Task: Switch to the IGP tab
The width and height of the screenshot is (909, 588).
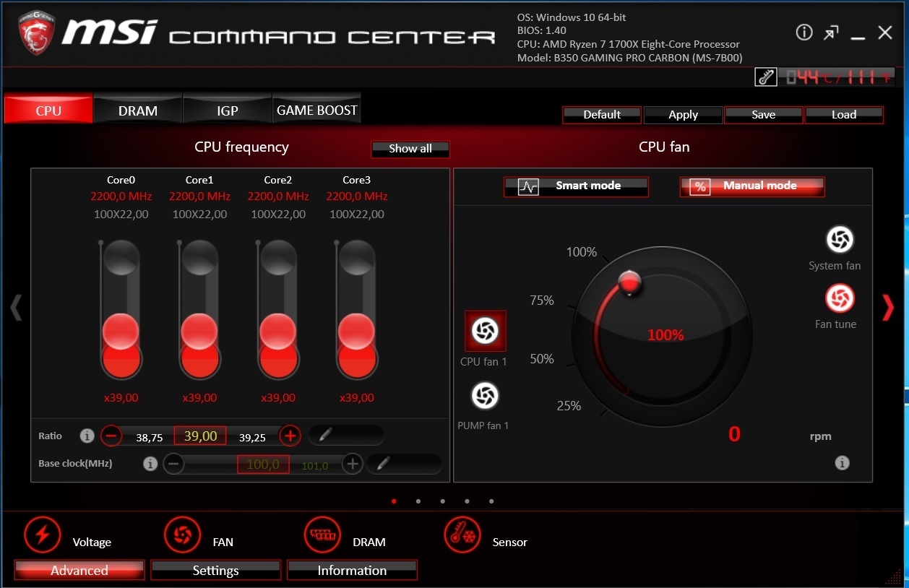Action: point(228,109)
